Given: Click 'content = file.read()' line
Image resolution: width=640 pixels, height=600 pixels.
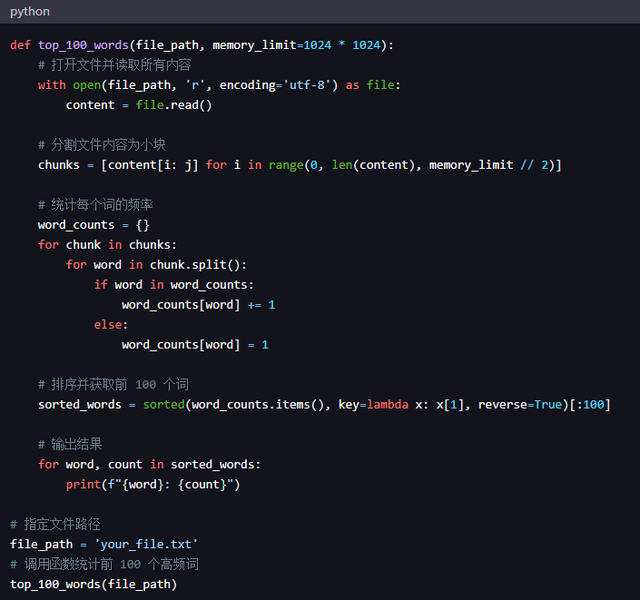Looking at the screenshot, I should (139, 105).
